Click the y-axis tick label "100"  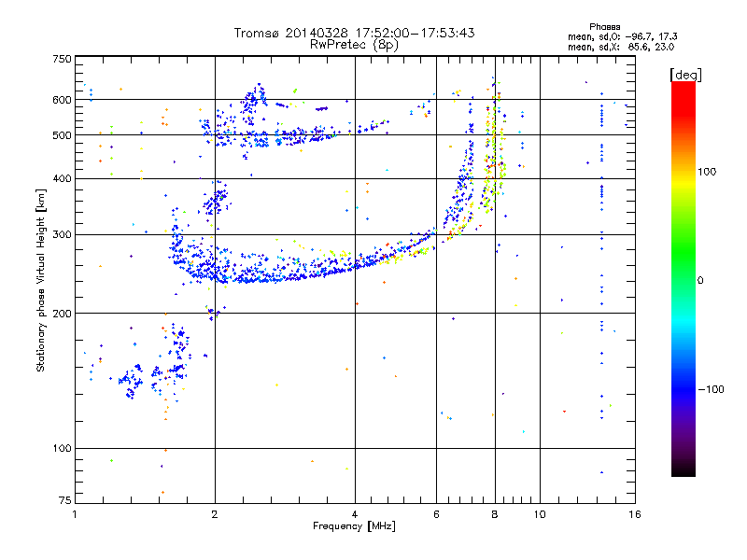pyautogui.click(x=62, y=449)
